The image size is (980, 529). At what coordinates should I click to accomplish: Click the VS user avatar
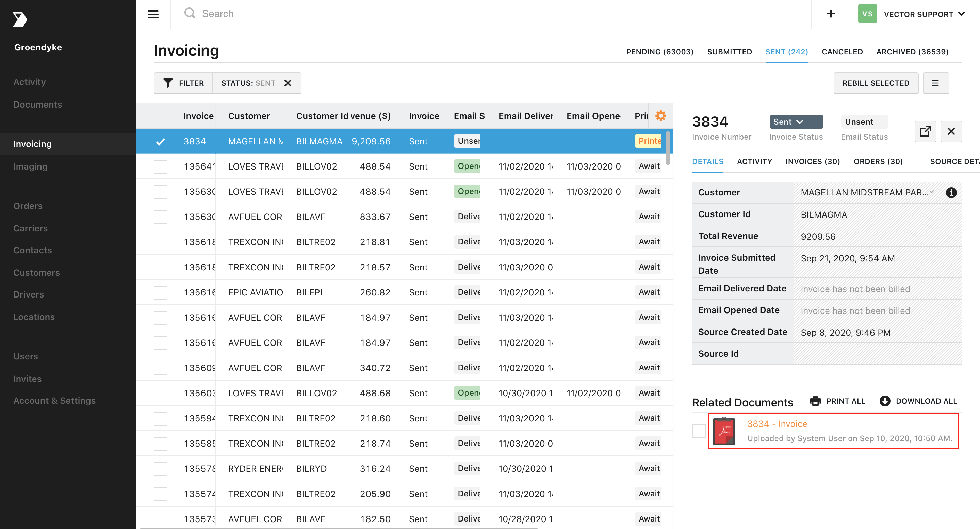(x=867, y=14)
